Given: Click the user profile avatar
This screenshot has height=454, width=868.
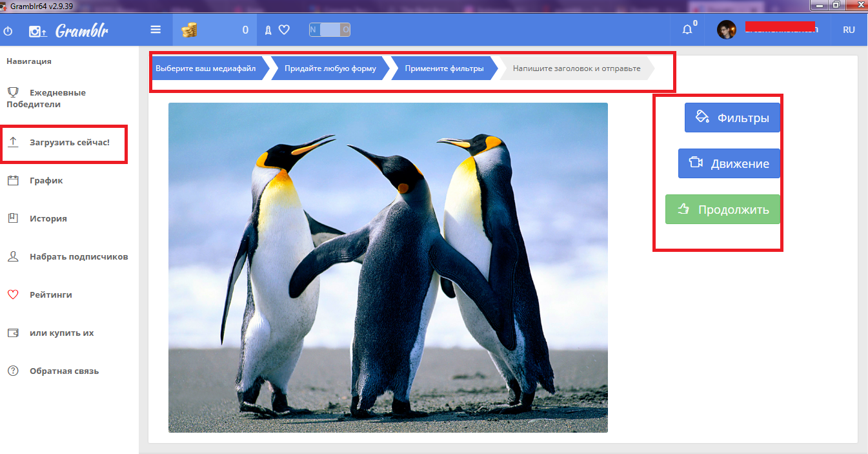Looking at the screenshot, I should (x=726, y=30).
